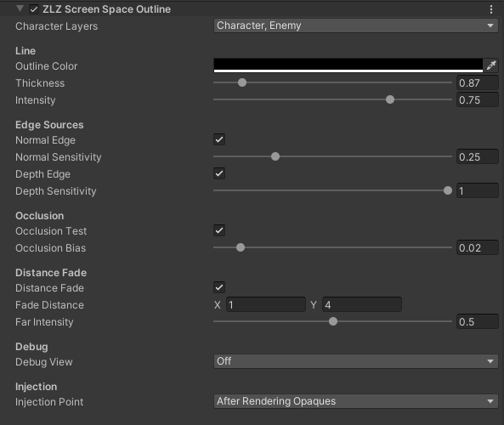The height and width of the screenshot is (425, 504).
Task: Click the Depth Sensitivity value field
Action: pyautogui.click(x=478, y=191)
